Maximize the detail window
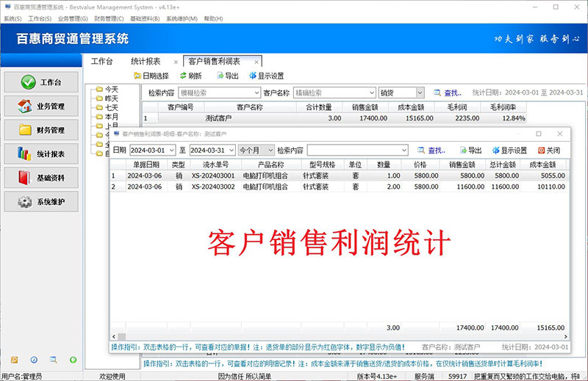Screen dimensions: 588x381 (539, 134)
